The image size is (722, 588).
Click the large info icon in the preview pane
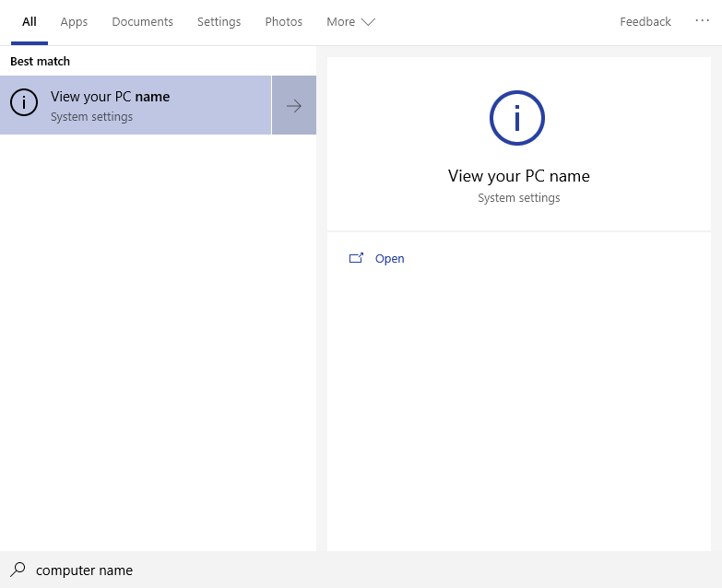coord(517,118)
